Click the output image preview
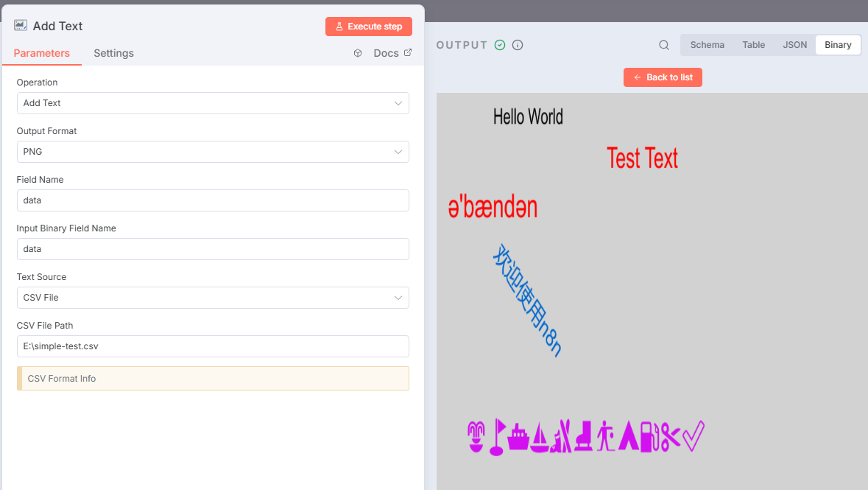Screen dimensions: 868x490 [652, 291]
